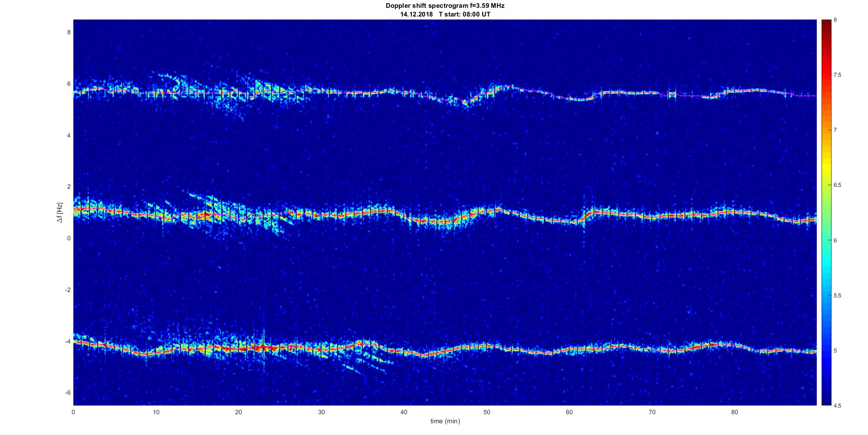Click the y-axis tick label '-6'

pyautogui.click(x=67, y=393)
